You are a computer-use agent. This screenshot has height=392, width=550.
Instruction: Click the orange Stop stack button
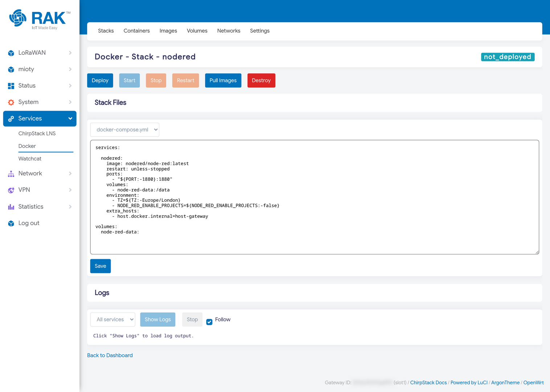tap(156, 81)
